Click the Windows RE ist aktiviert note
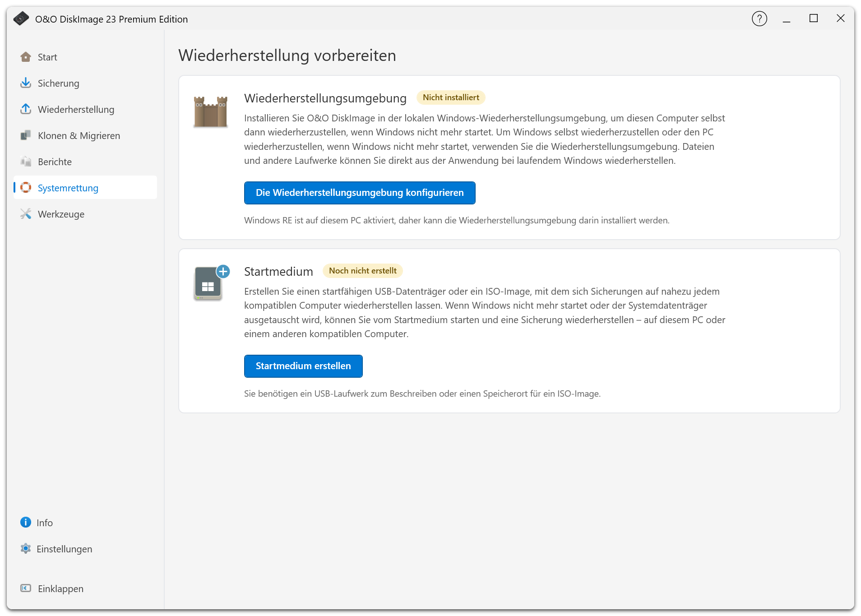 tap(457, 220)
